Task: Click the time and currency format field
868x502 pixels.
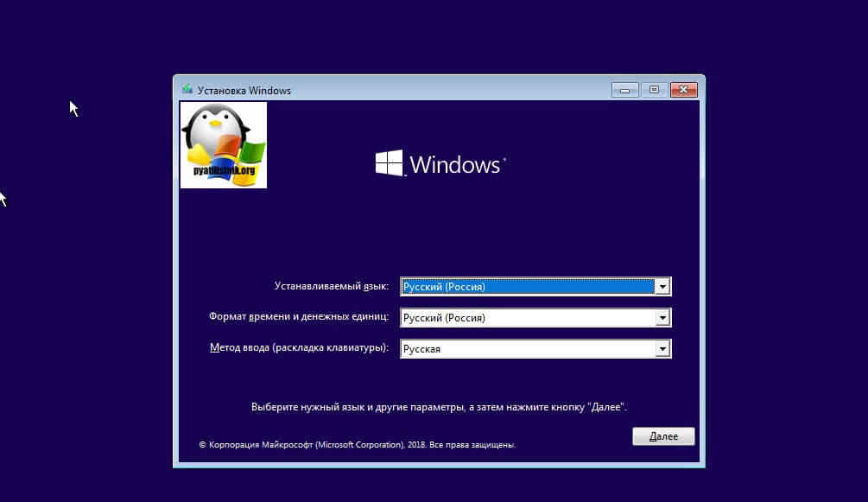Action: (527, 318)
